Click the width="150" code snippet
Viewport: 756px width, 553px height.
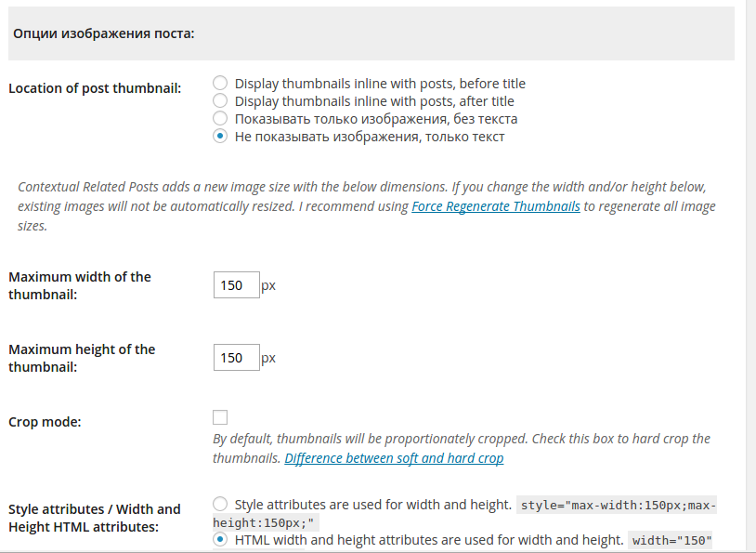(x=671, y=540)
